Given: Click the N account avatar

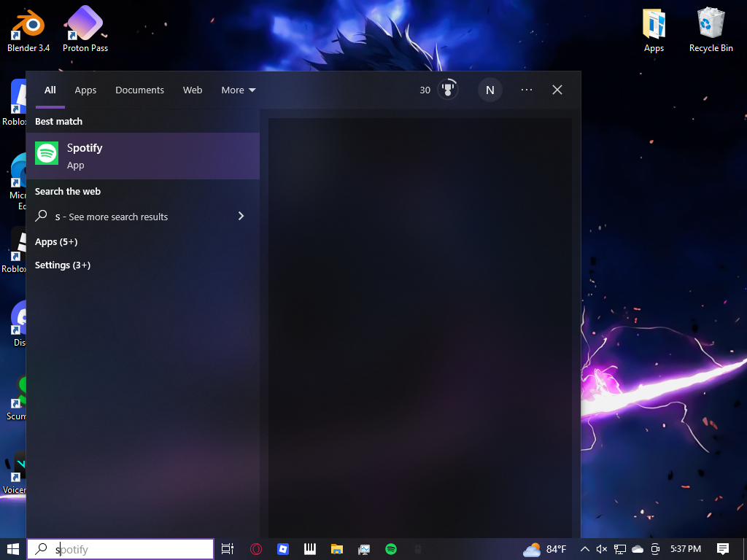Looking at the screenshot, I should pos(489,90).
